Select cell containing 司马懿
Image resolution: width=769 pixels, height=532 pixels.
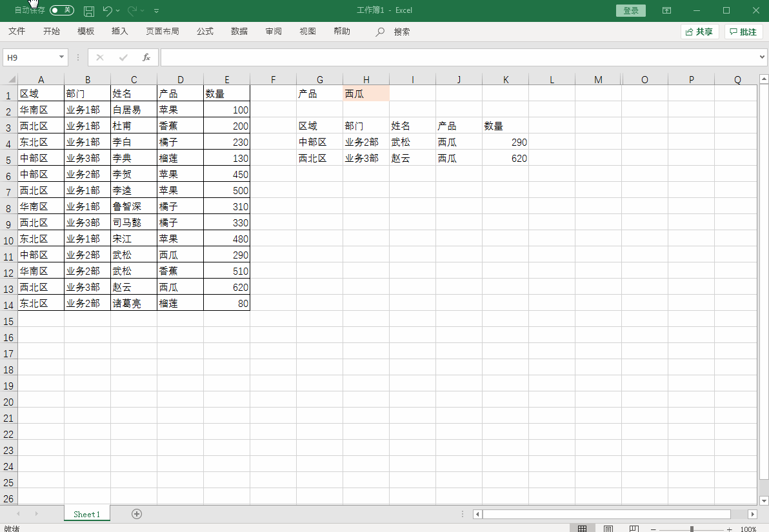134,222
